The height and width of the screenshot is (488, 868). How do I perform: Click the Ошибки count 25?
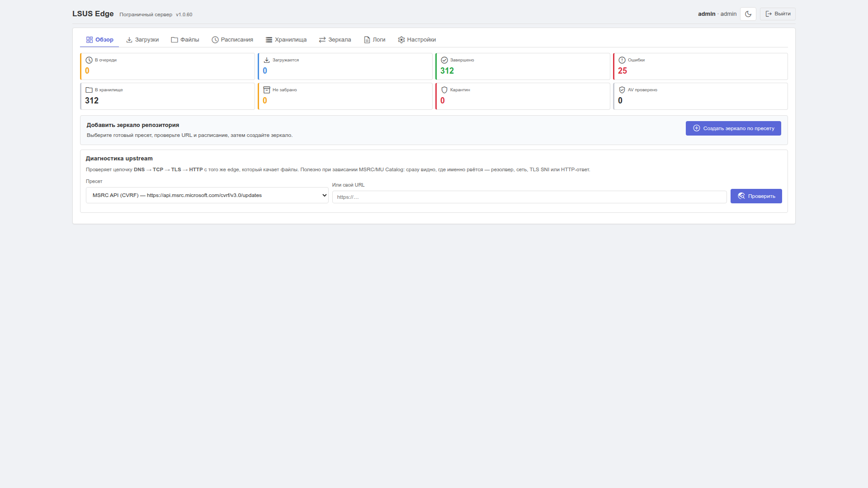tap(623, 71)
